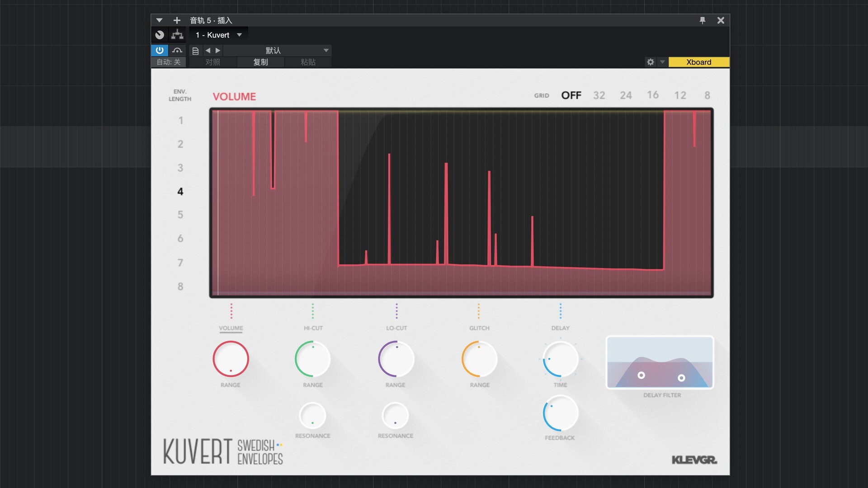Select the LO-CUT envelope tab

(x=396, y=328)
